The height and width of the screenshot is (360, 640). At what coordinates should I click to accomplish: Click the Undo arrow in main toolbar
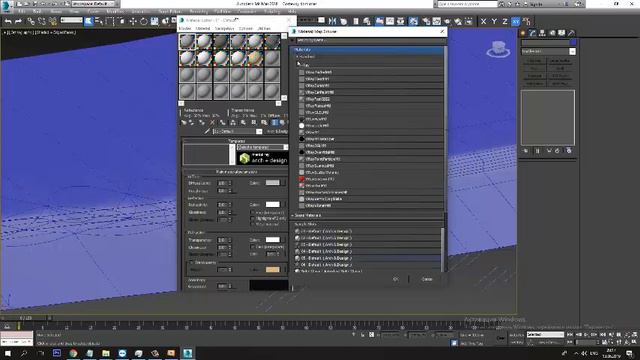(x=8, y=21)
